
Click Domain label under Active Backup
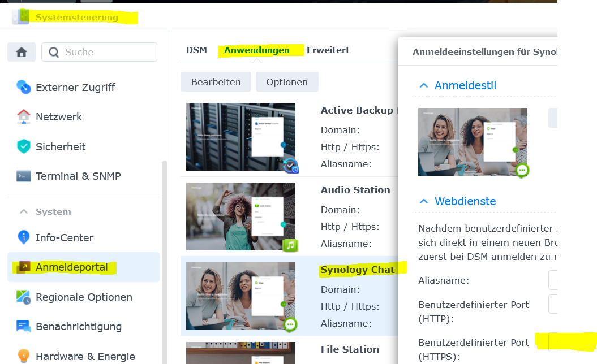[340, 130]
